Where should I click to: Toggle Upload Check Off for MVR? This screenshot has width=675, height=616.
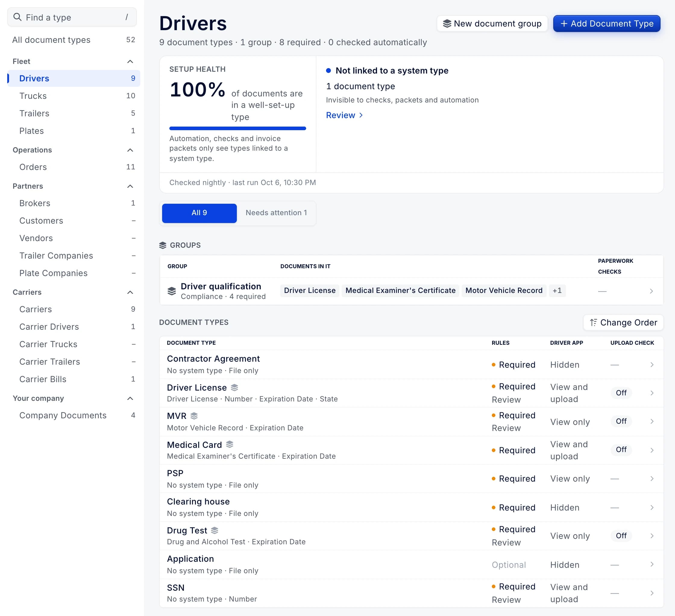click(621, 421)
